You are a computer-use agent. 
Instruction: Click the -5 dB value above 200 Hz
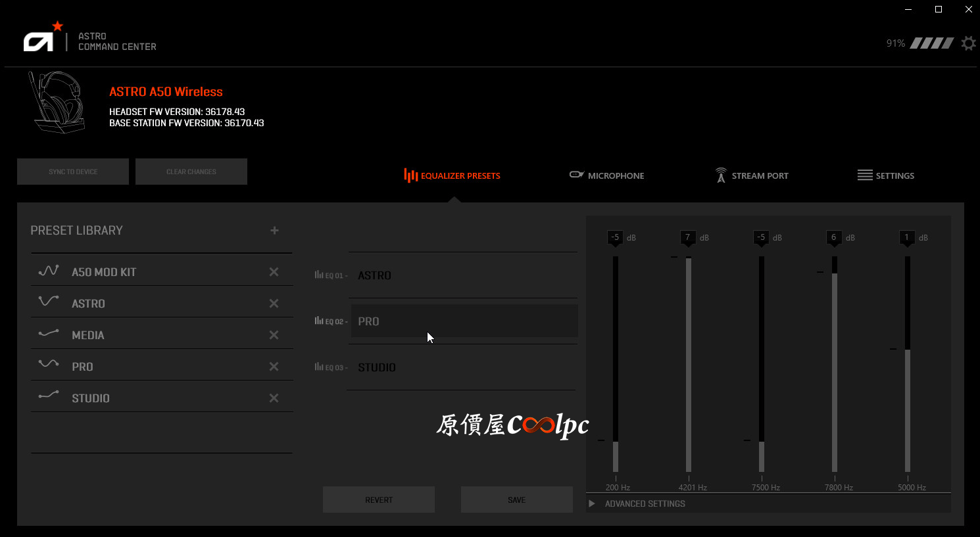point(615,238)
